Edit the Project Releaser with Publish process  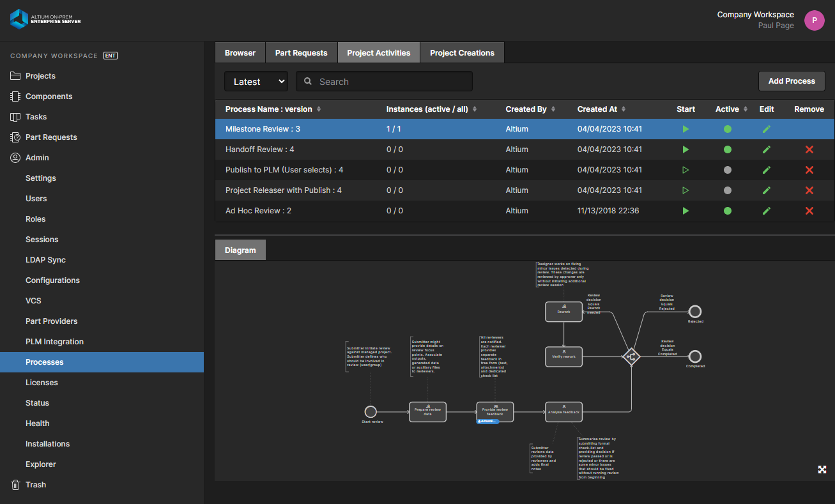pos(767,190)
